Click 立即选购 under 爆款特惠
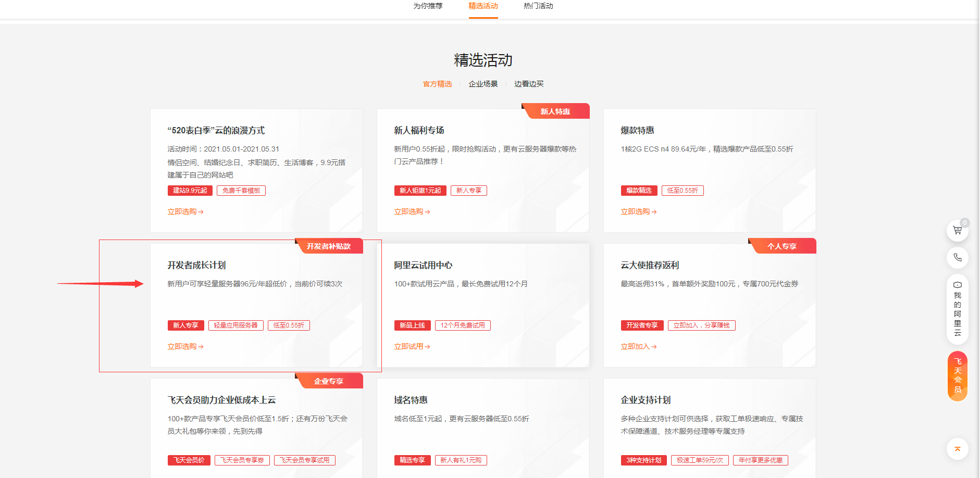The image size is (980, 478). 639,211
